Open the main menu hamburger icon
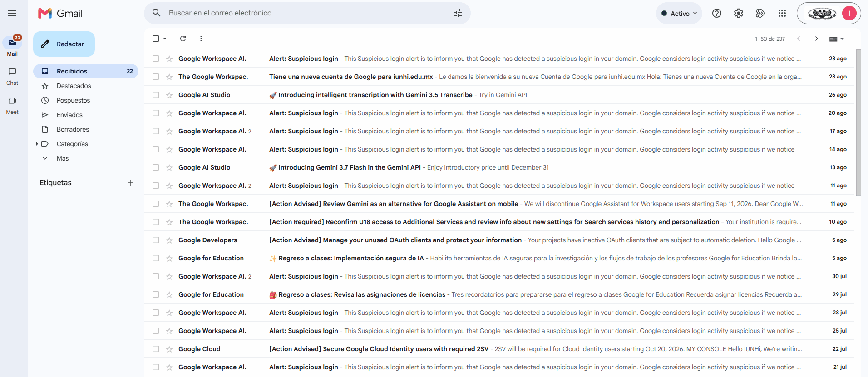This screenshot has width=868, height=377. (x=12, y=13)
